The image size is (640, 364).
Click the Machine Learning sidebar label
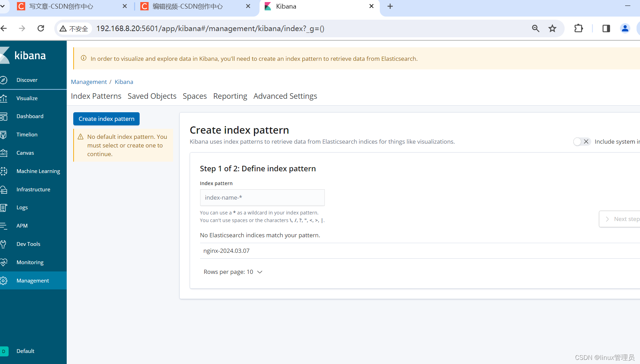click(x=38, y=171)
